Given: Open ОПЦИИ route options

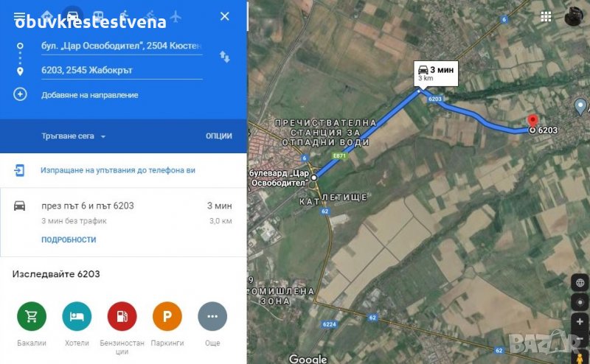Looking at the screenshot, I should tap(218, 136).
